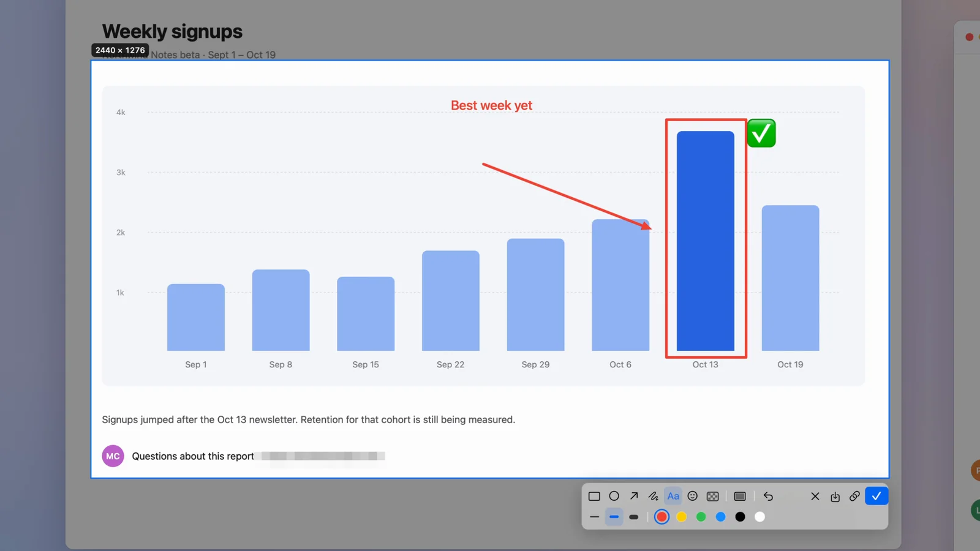Pick the white annotation color

point(760,517)
